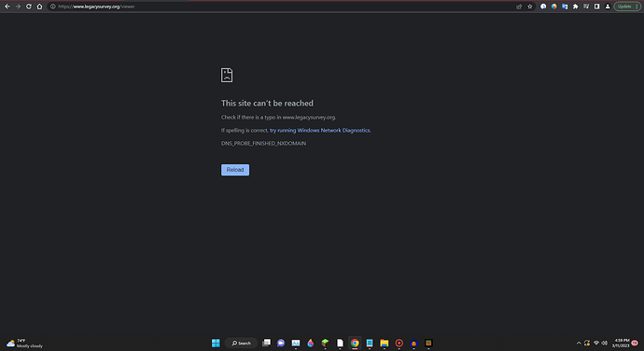Open the taskbar Search box
Screen dimensions: 644x351
point(241,343)
